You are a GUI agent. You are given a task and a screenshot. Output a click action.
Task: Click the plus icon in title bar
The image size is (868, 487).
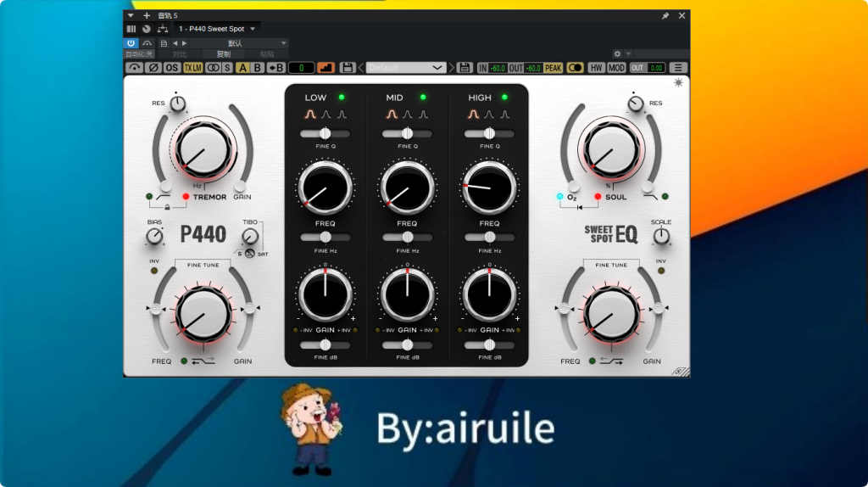click(x=147, y=15)
